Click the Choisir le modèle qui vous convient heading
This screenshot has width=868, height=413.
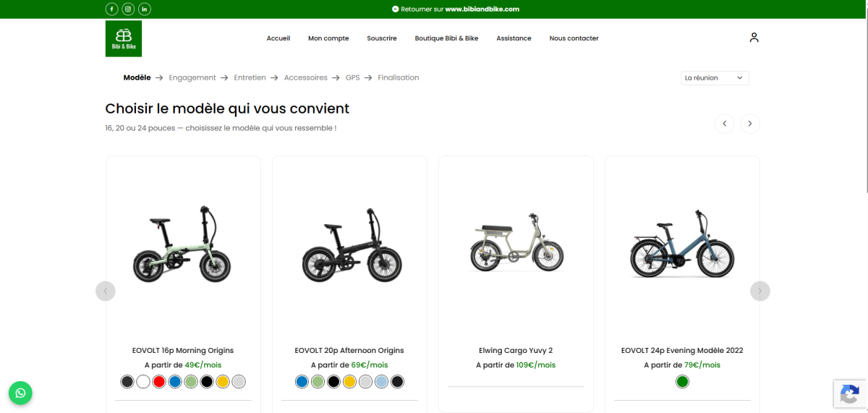pos(227,108)
